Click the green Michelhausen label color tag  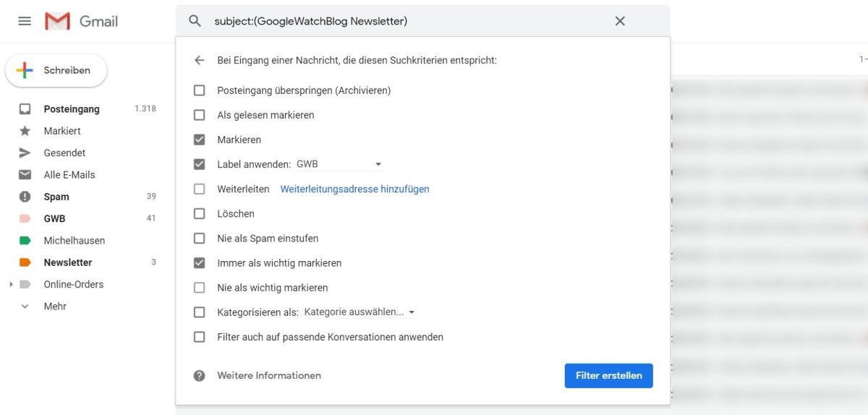[25, 241]
